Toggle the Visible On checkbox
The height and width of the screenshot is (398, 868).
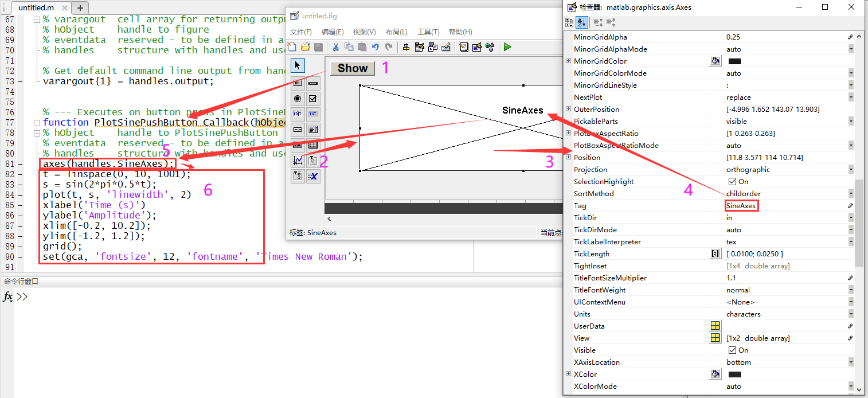[x=732, y=350]
